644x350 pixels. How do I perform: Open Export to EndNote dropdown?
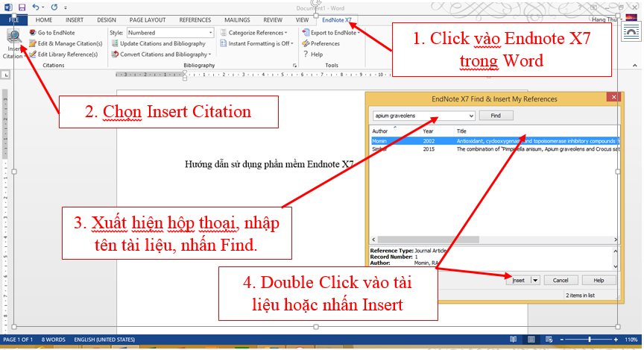tap(331, 33)
